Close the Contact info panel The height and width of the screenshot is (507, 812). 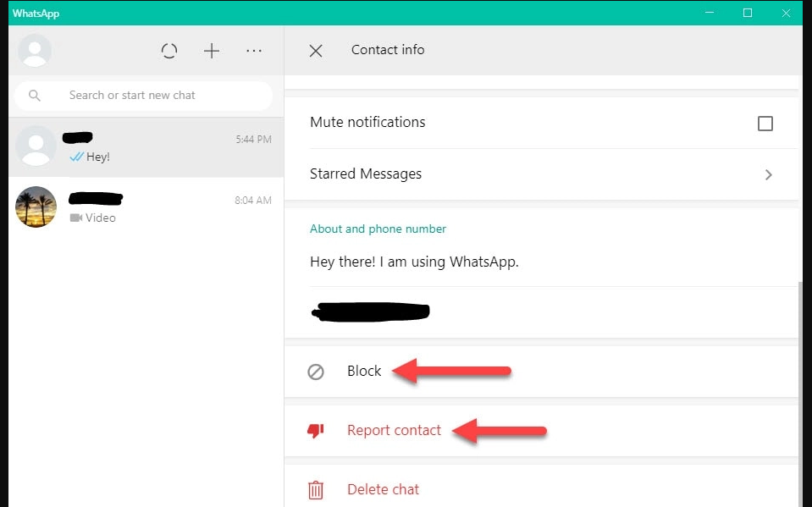316,51
